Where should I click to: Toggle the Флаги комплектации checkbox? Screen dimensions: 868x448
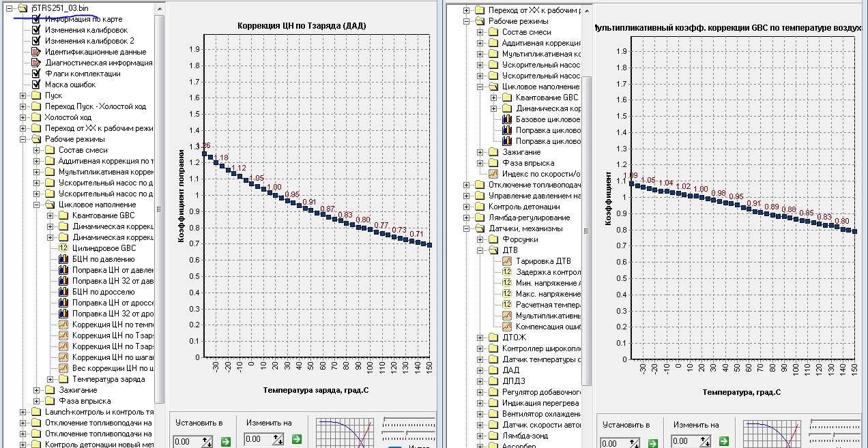coord(36,74)
